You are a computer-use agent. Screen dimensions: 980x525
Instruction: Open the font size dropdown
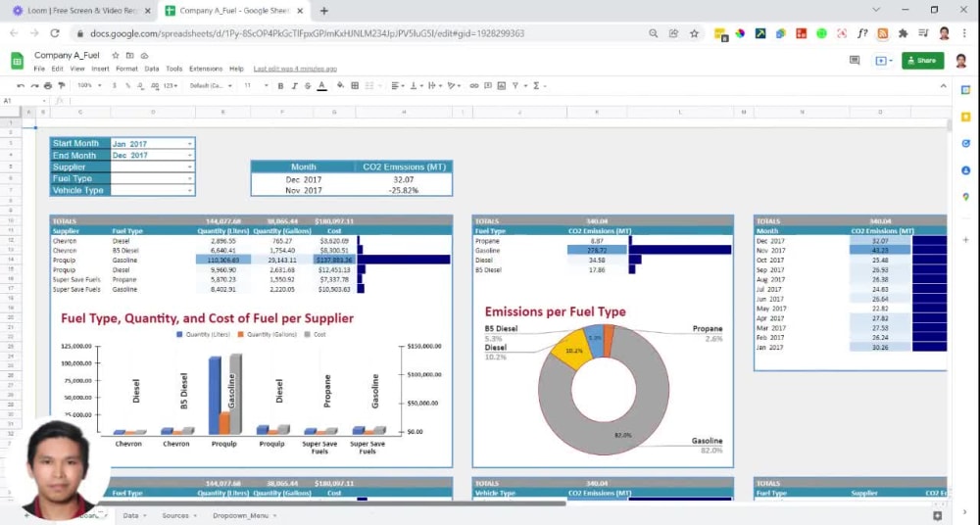(x=256, y=85)
